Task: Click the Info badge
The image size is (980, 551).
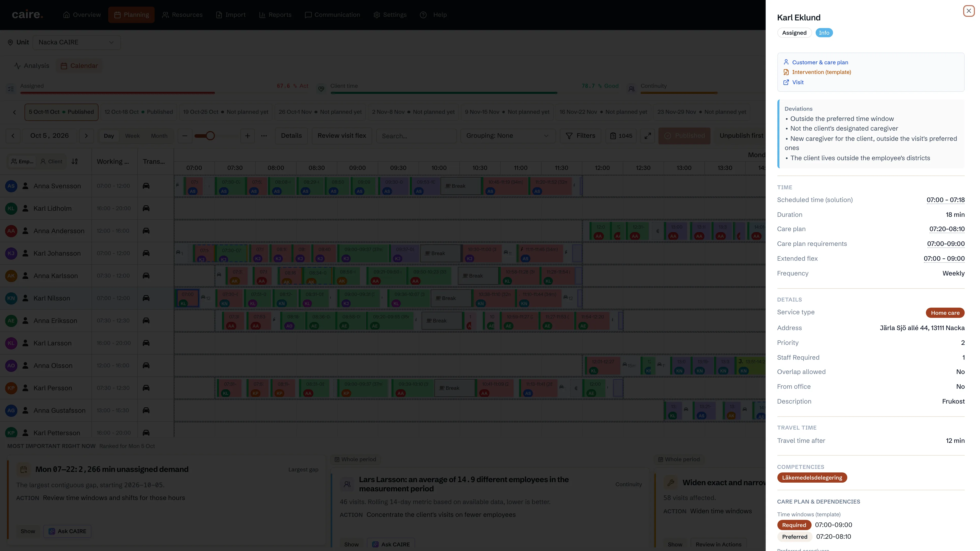Action: (824, 33)
